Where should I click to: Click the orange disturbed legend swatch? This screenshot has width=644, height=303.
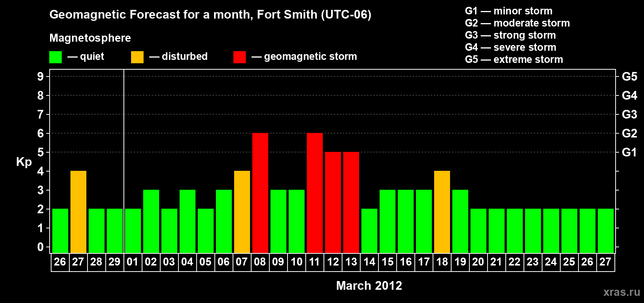pyautogui.click(x=137, y=57)
